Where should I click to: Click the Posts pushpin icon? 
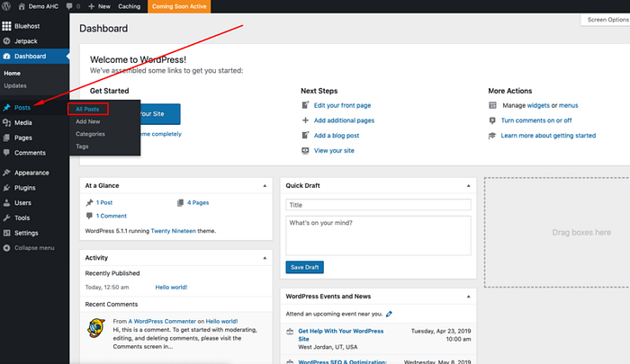click(6, 108)
